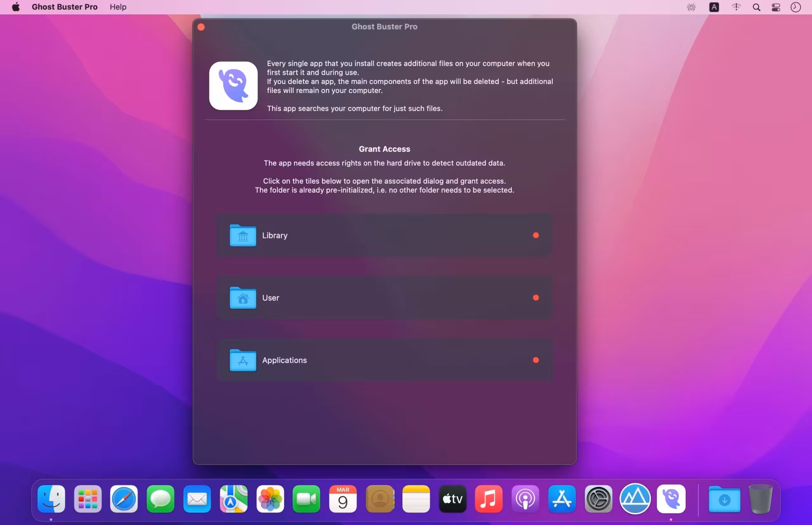This screenshot has width=812, height=525.
Task: Open the Help menu
Action: pos(118,7)
